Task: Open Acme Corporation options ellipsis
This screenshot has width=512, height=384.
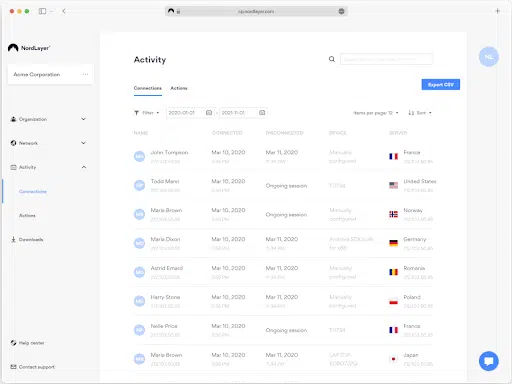Action: tap(85, 74)
